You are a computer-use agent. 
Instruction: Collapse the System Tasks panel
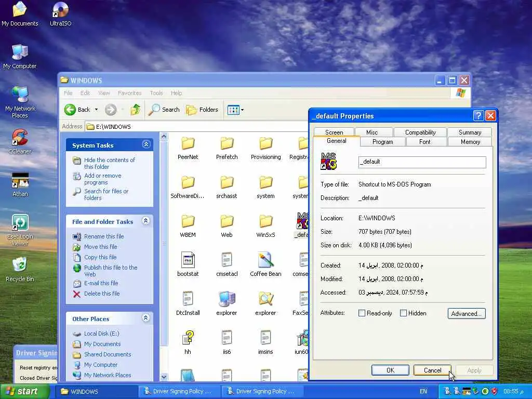click(x=146, y=144)
